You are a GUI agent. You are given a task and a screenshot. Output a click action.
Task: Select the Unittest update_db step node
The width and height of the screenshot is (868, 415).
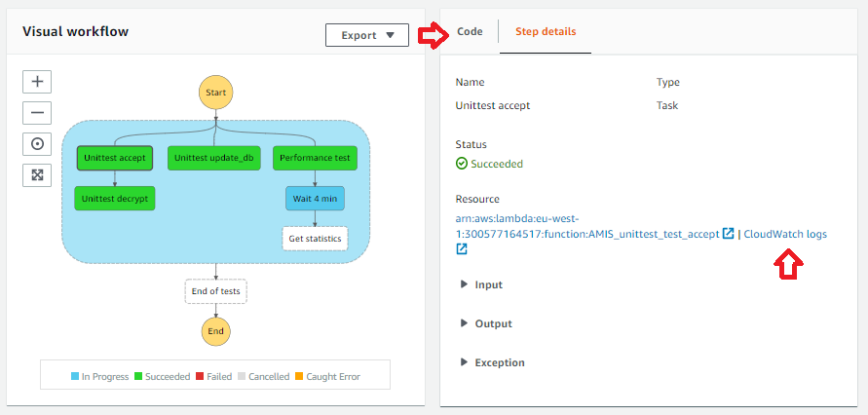click(215, 158)
